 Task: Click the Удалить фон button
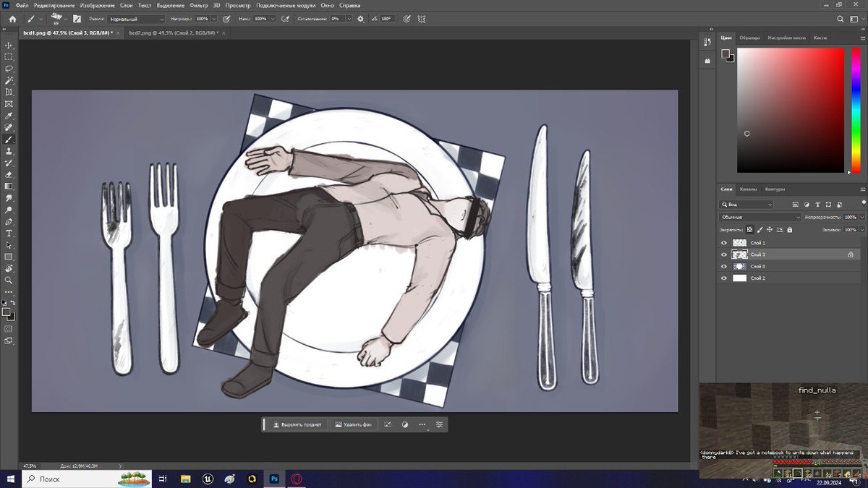pyautogui.click(x=354, y=424)
